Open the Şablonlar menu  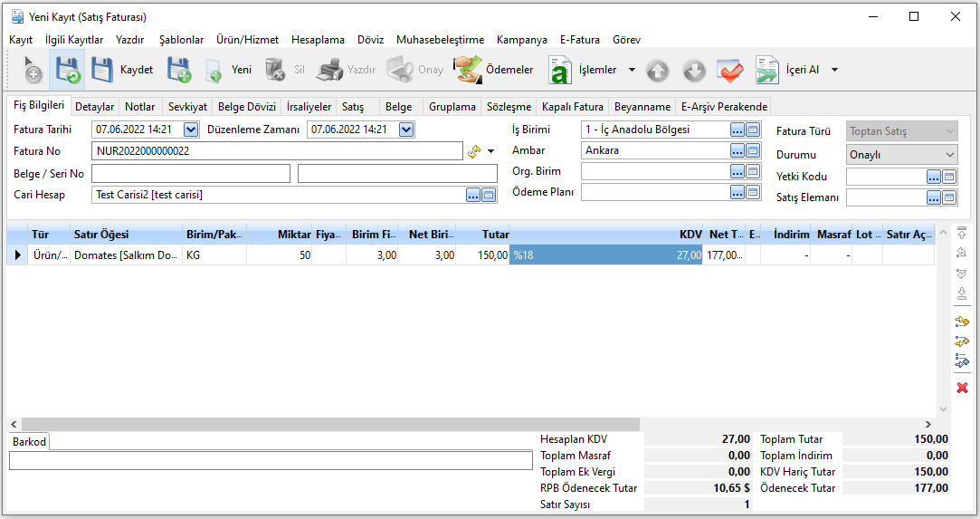(181, 39)
